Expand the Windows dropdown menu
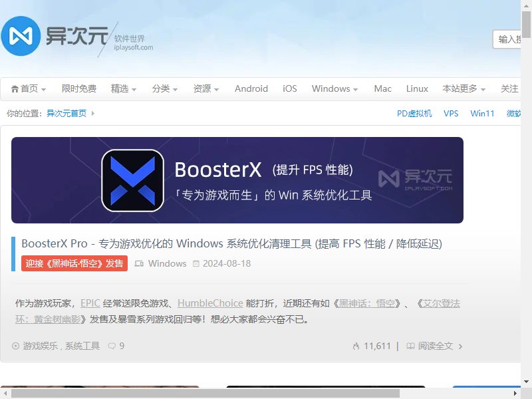Screen dimensions: 532x399 click(335, 88)
